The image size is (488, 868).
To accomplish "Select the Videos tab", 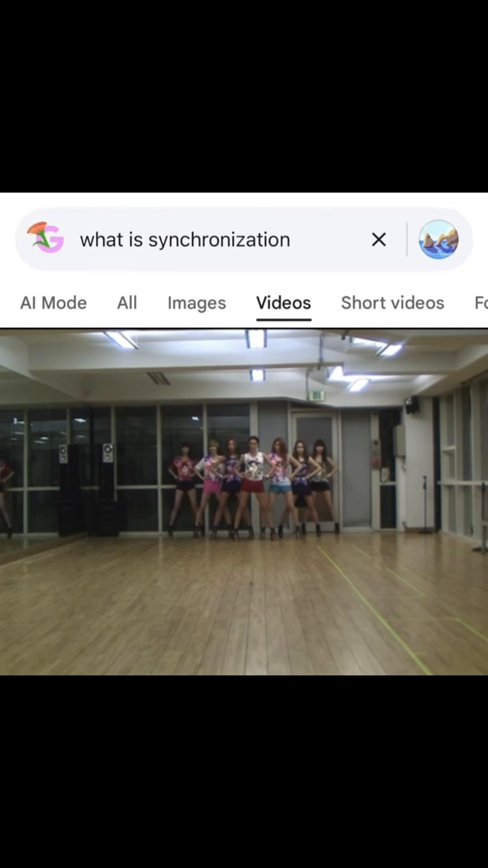I will point(284,303).
